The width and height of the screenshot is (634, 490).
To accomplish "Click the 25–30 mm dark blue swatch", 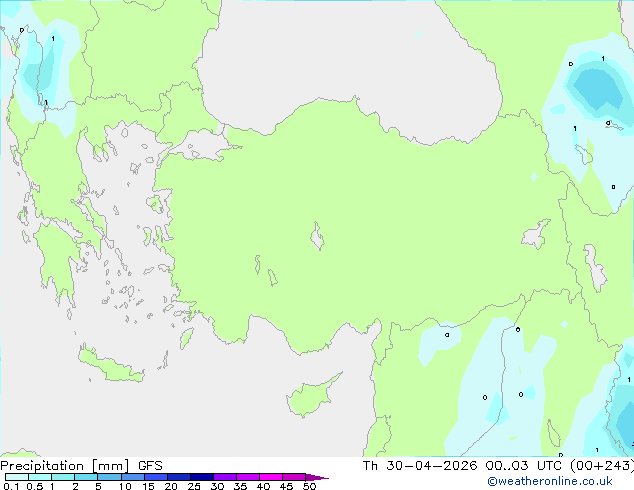I will [201, 477].
